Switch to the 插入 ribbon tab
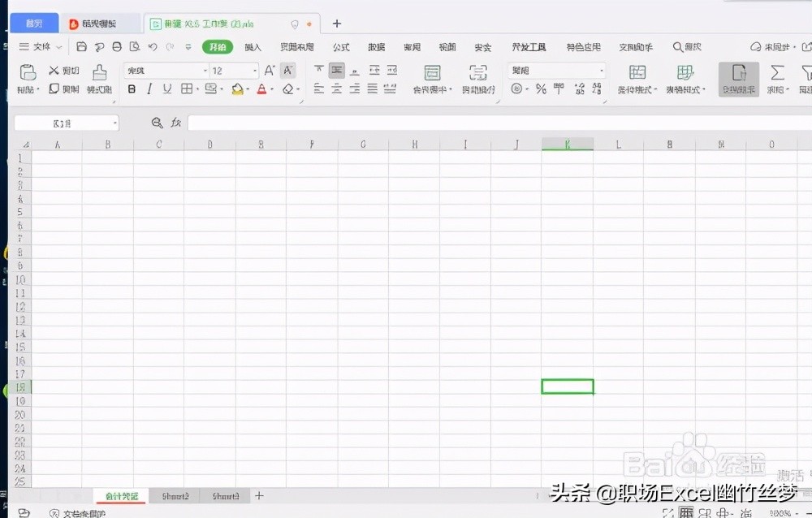This screenshot has height=518, width=812. pos(253,47)
